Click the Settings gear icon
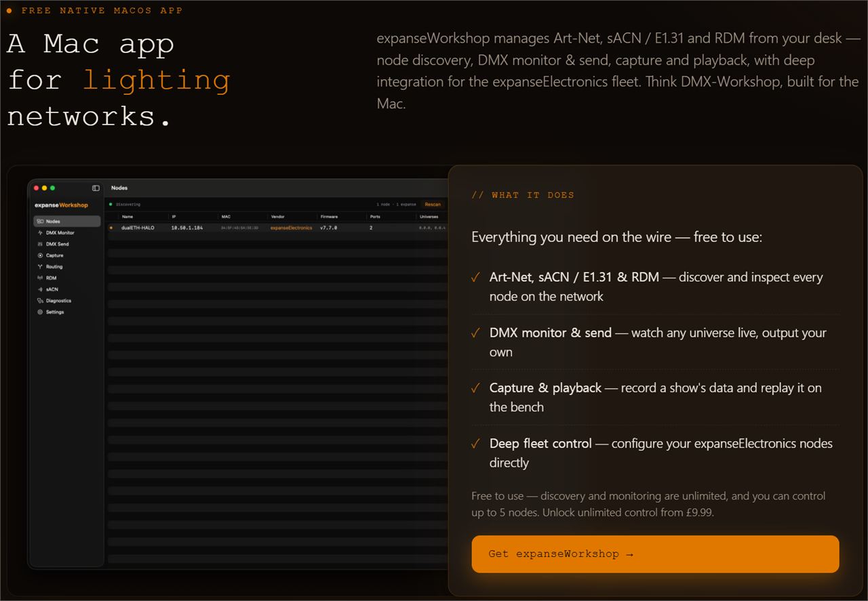The height and width of the screenshot is (601, 868). pos(40,312)
